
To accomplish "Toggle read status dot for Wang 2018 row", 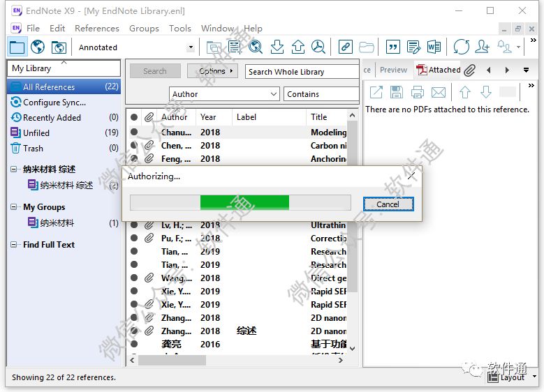I will point(134,278).
